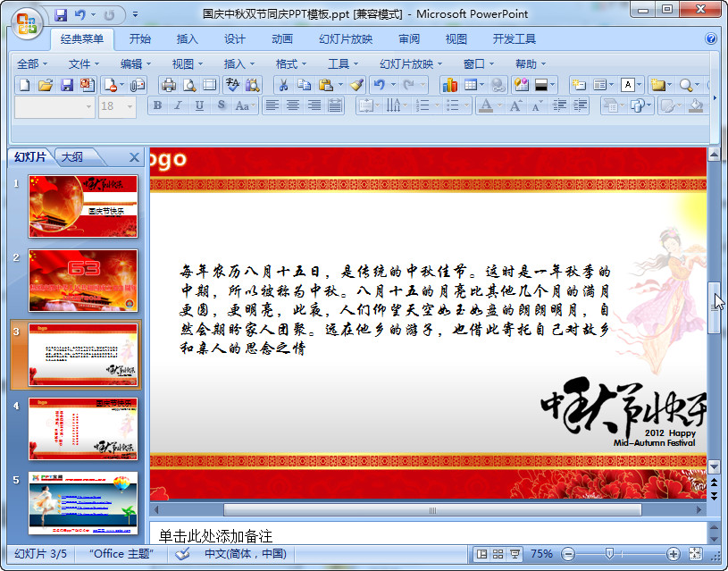The width and height of the screenshot is (728, 571).
Task: Click the Copy icon
Action: [304, 85]
